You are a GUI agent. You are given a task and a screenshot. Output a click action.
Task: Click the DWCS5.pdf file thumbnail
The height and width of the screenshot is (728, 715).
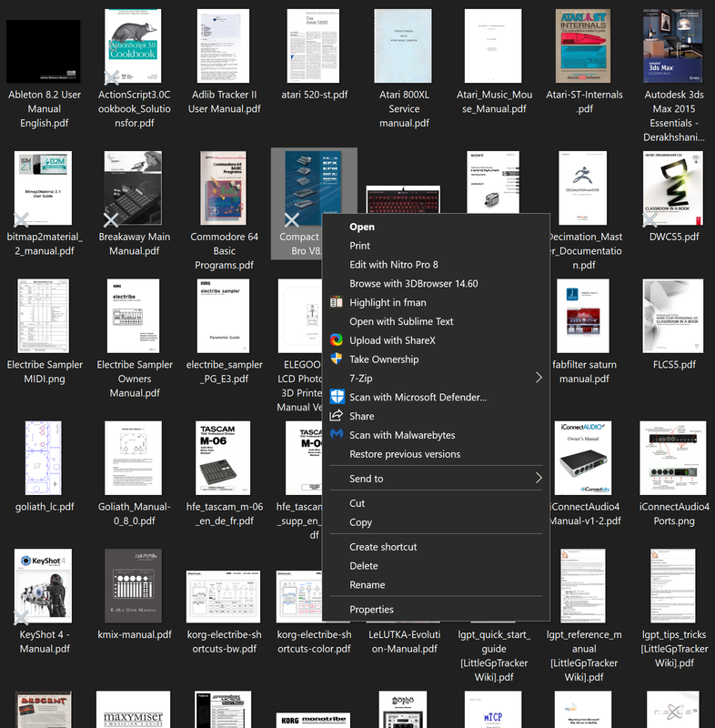click(x=673, y=188)
